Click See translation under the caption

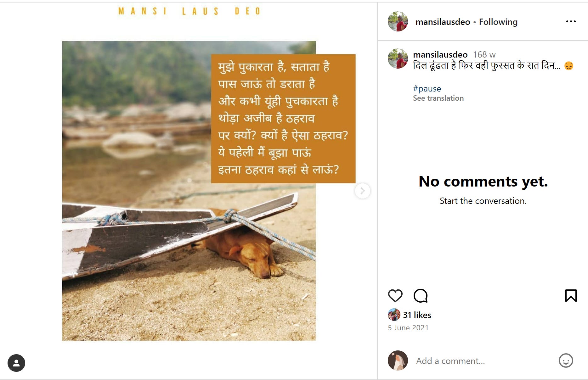(x=438, y=98)
